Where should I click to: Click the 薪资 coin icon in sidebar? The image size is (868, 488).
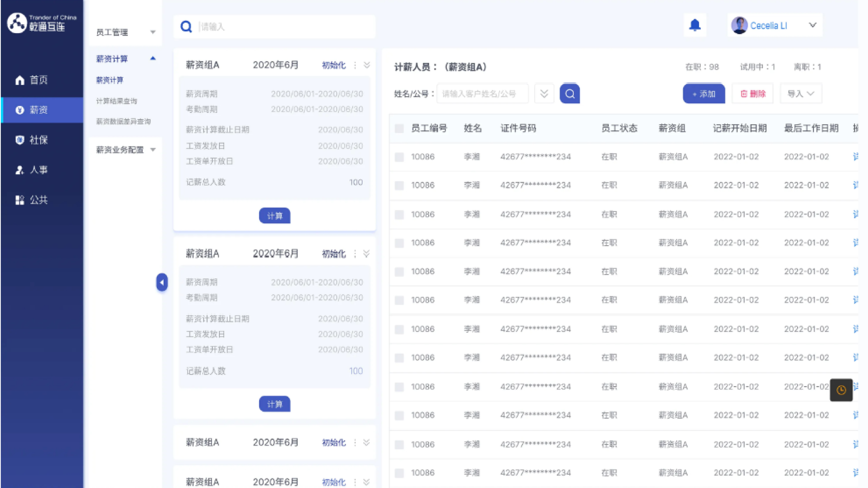click(x=20, y=110)
